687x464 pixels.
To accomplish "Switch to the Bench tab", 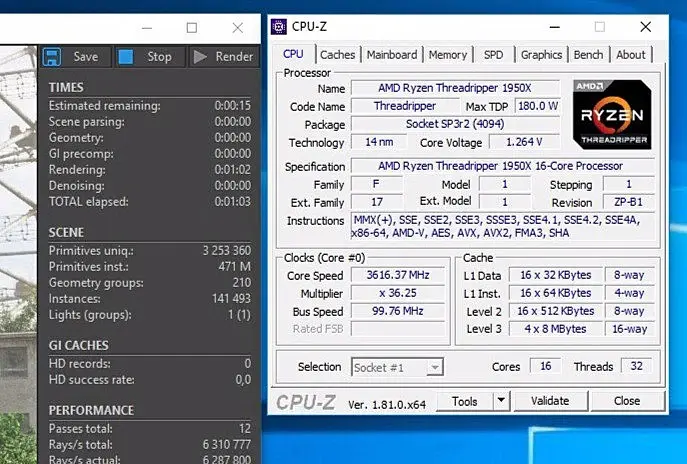I will 588,55.
